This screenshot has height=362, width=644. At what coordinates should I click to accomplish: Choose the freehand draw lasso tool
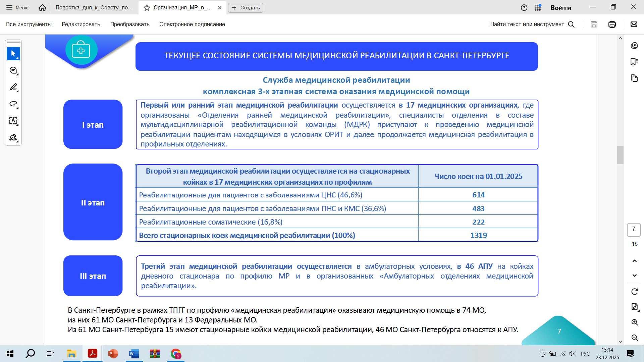(x=13, y=104)
